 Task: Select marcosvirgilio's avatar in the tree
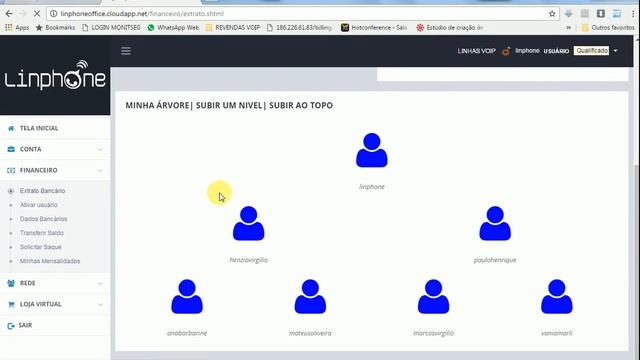point(433,296)
